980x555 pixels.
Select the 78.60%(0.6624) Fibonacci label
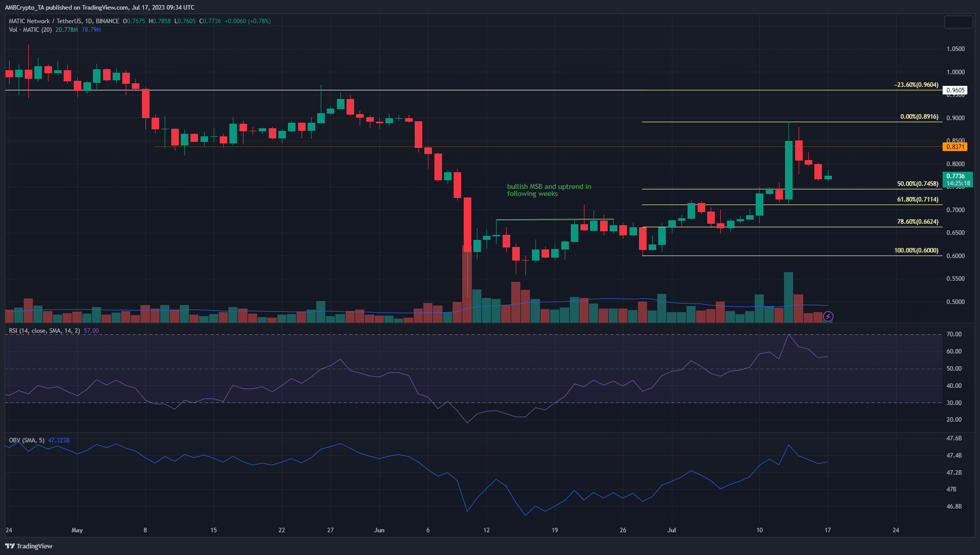pyautogui.click(x=918, y=222)
